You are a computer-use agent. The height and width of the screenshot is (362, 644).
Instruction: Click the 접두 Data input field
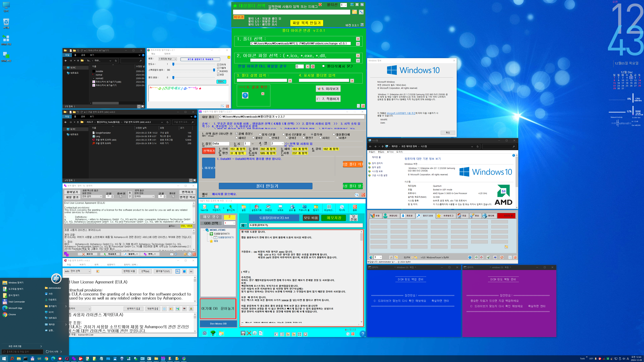pos(221,144)
